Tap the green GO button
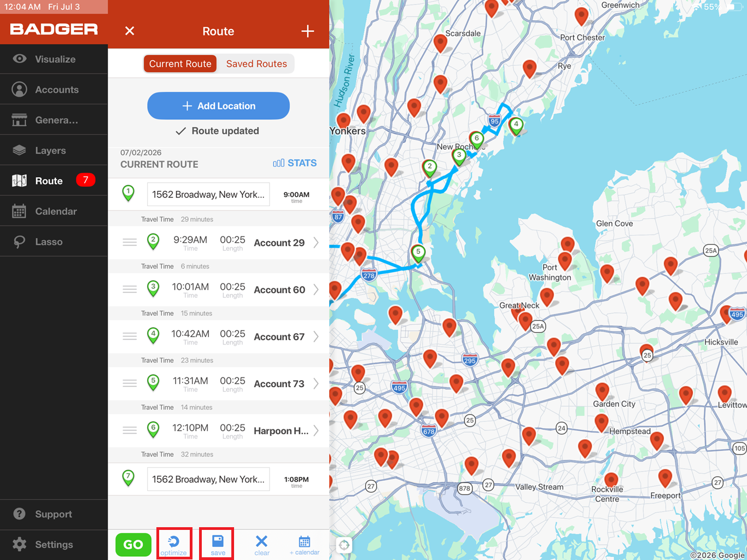Image resolution: width=747 pixels, height=560 pixels. click(x=133, y=545)
